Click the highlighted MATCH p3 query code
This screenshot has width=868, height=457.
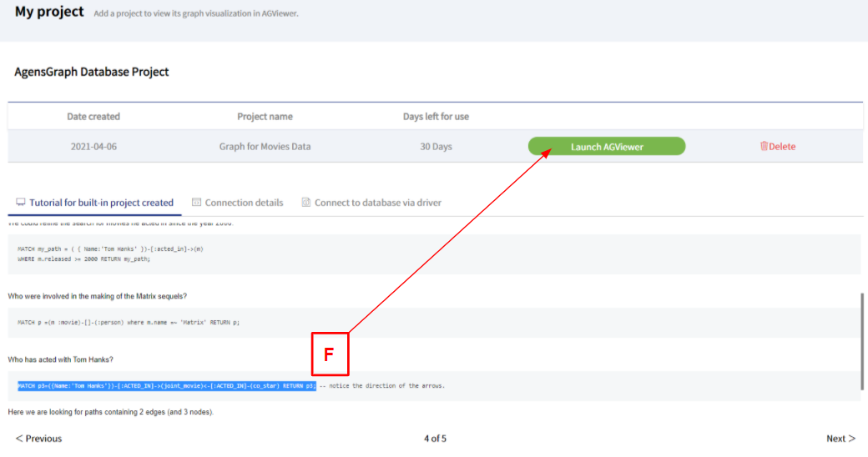[x=167, y=386]
